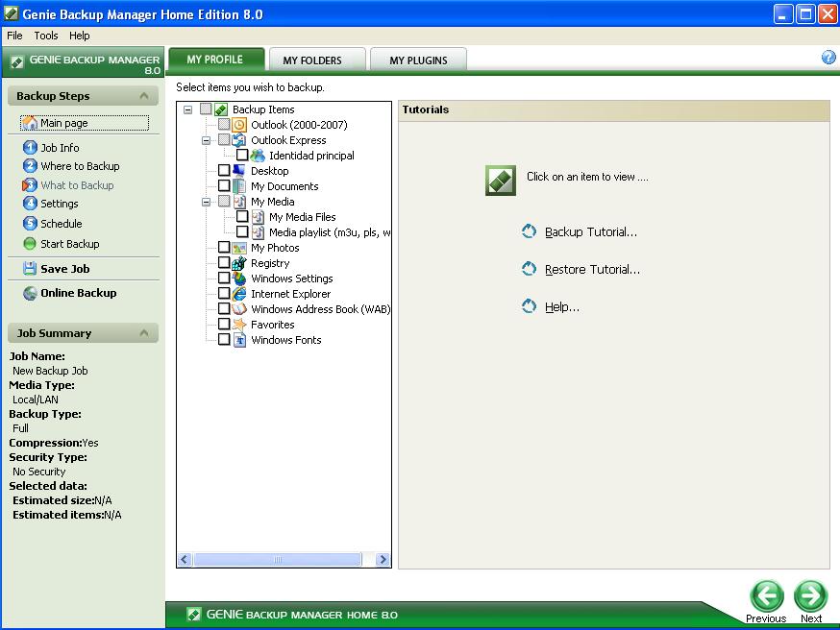Collapse the Backup Steps panel
Image resolution: width=840 pixels, height=630 pixels.
click(x=143, y=96)
